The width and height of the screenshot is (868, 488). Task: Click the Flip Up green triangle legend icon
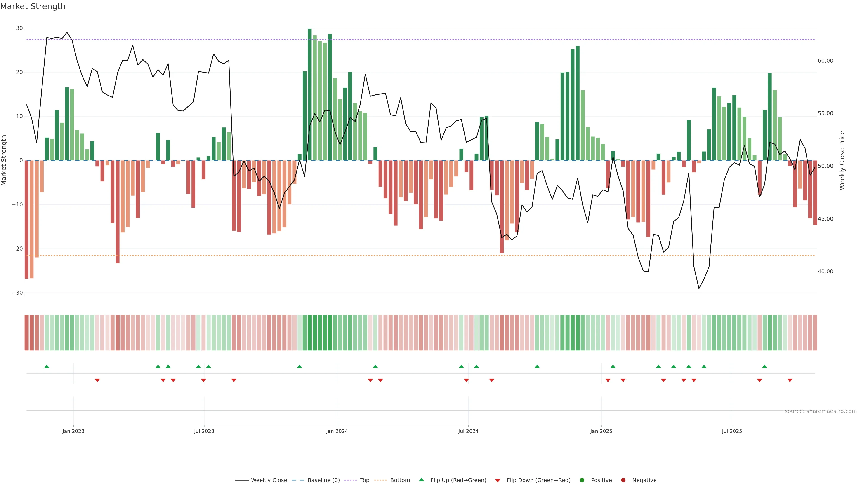tap(421, 480)
